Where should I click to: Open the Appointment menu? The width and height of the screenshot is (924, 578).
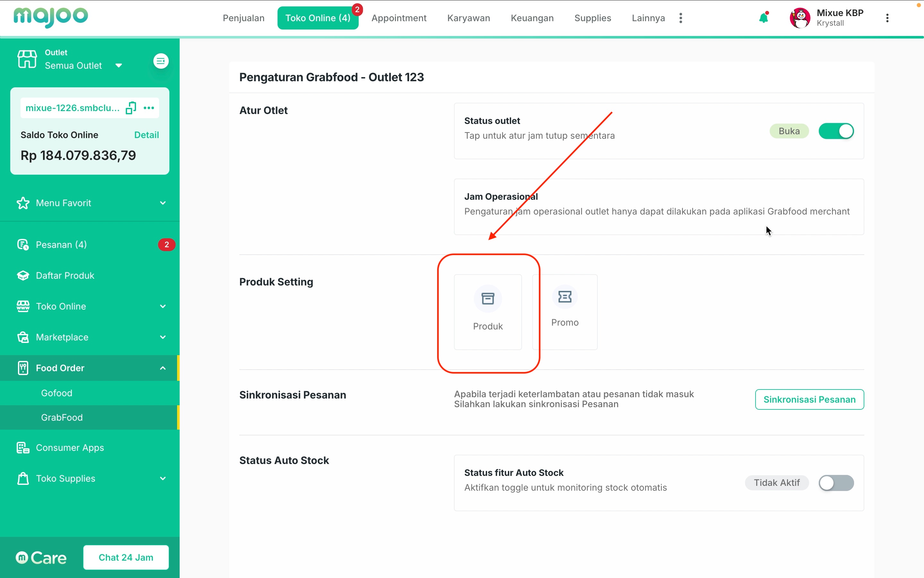click(398, 18)
